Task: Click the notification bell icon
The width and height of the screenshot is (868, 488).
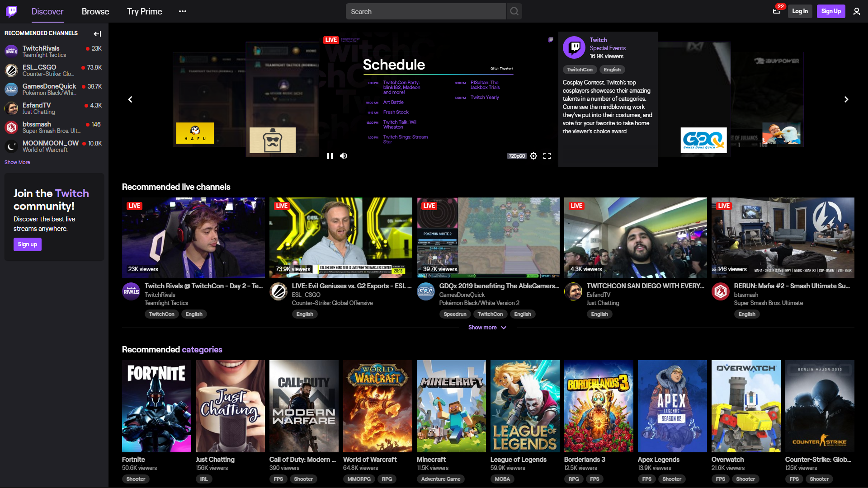Action: coord(776,11)
